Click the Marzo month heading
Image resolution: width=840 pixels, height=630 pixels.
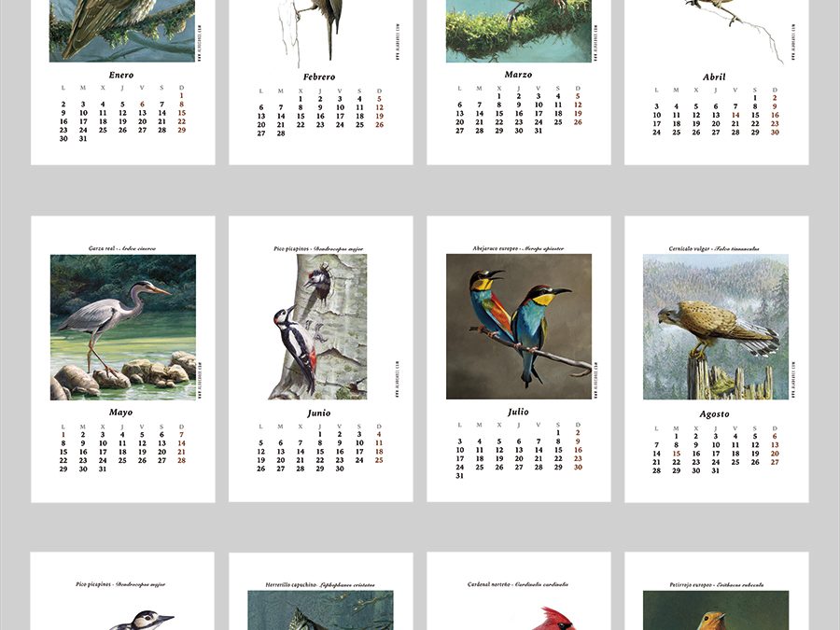coord(518,75)
